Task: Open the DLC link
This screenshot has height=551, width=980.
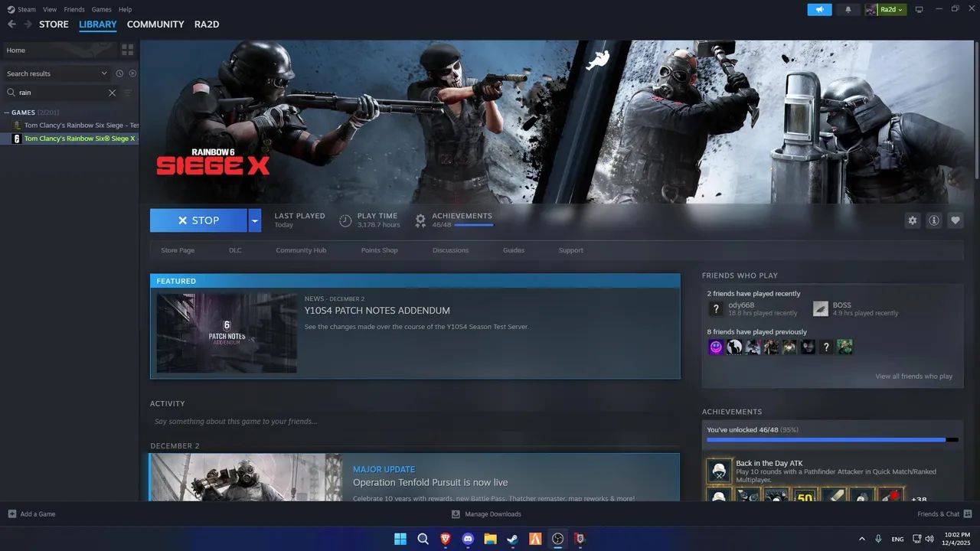Action: (x=235, y=250)
